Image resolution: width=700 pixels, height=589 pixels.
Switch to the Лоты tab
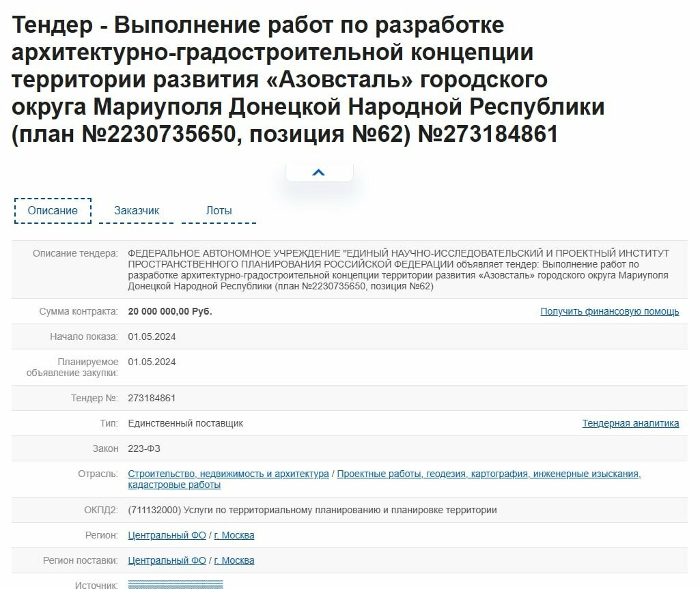tap(219, 211)
